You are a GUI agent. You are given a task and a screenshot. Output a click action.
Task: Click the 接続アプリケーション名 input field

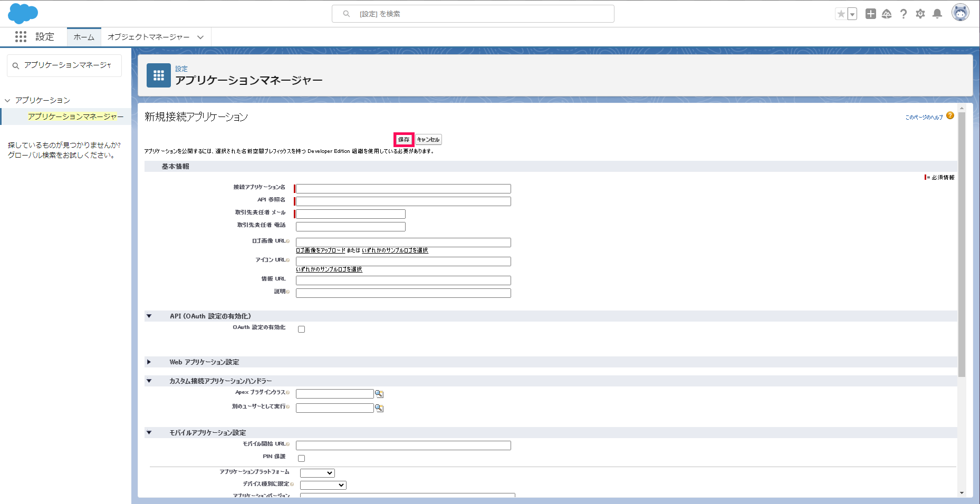403,189
